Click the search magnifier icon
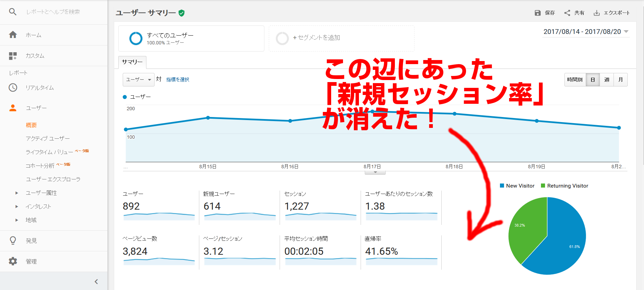The height and width of the screenshot is (290, 644). (13, 12)
